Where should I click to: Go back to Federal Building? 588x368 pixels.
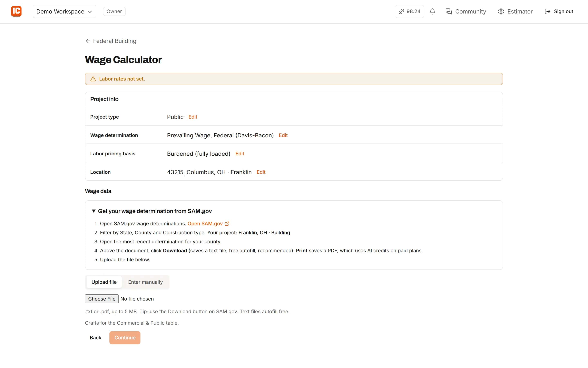111,41
